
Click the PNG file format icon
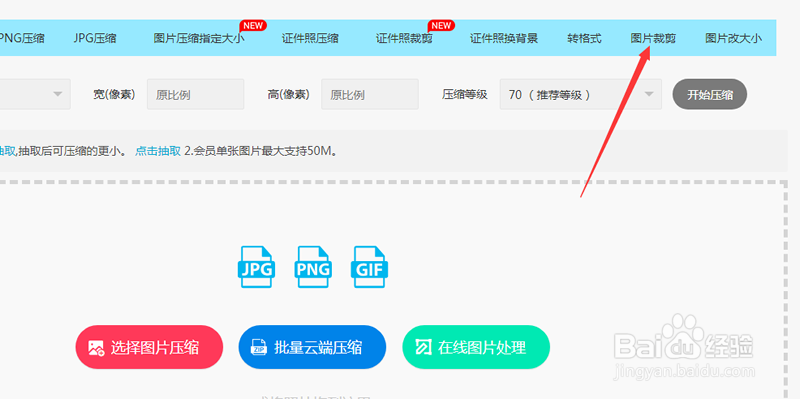click(313, 267)
